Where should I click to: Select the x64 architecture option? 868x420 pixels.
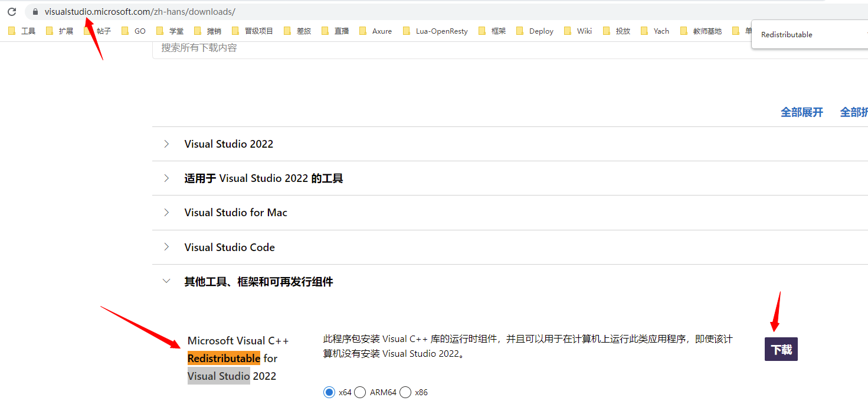[x=329, y=392]
